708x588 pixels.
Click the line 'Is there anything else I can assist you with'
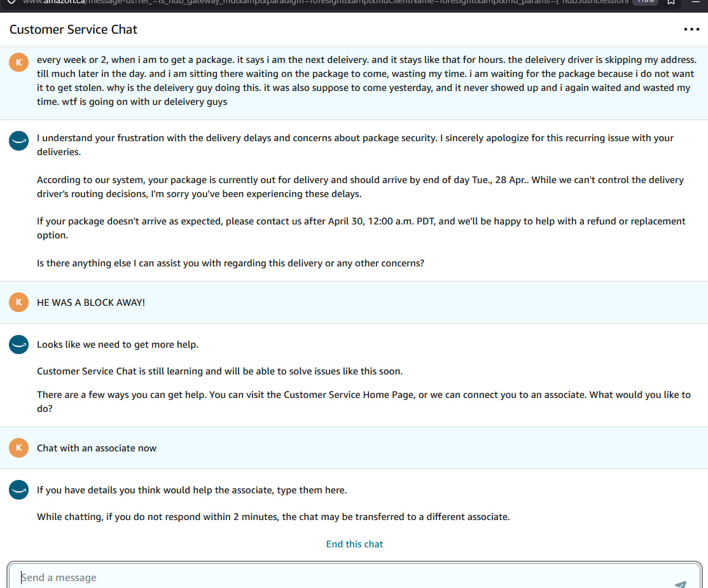click(x=230, y=263)
